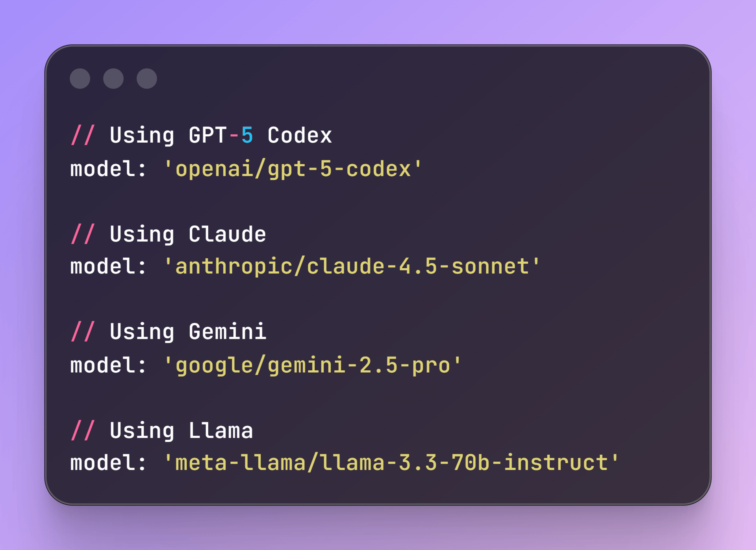Select the word Gemini in the comment
This screenshot has height=550, width=756.
click(227, 332)
